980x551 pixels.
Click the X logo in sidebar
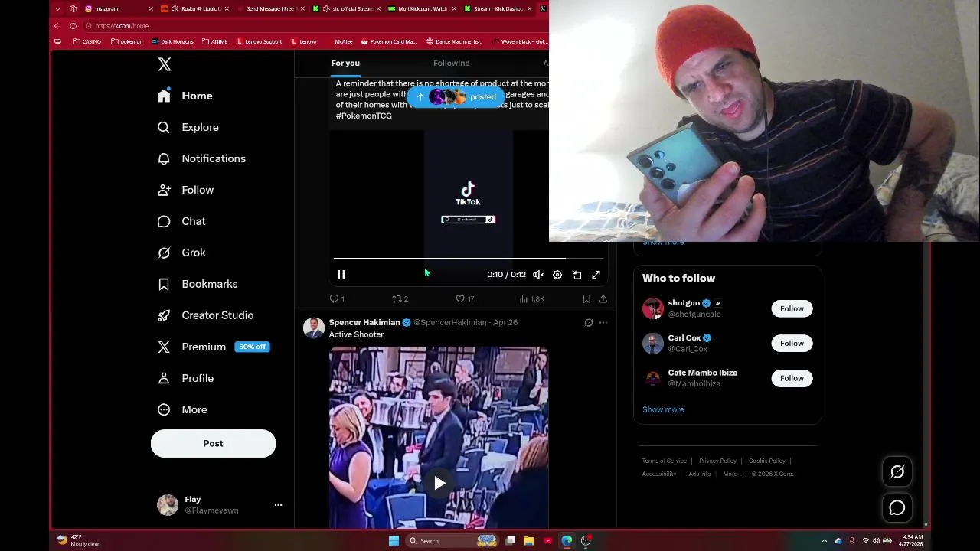point(165,65)
